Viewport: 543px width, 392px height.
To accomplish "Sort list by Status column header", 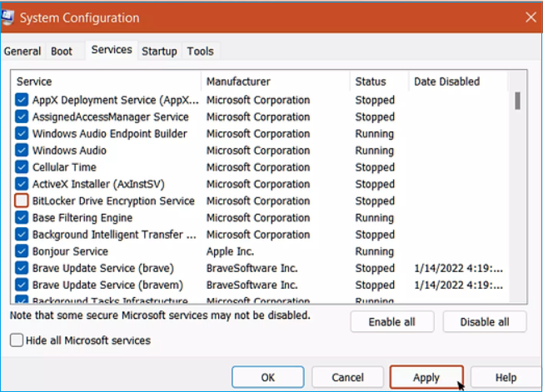I will [x=371, y=82].
